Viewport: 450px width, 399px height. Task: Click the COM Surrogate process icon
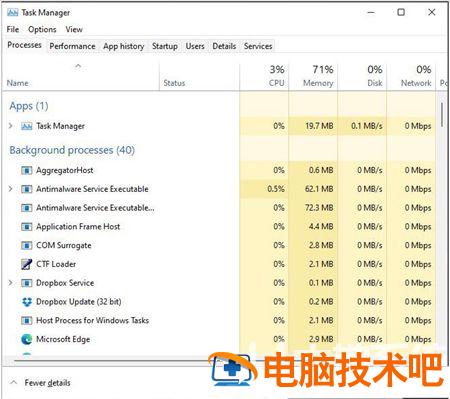(26, 245)
